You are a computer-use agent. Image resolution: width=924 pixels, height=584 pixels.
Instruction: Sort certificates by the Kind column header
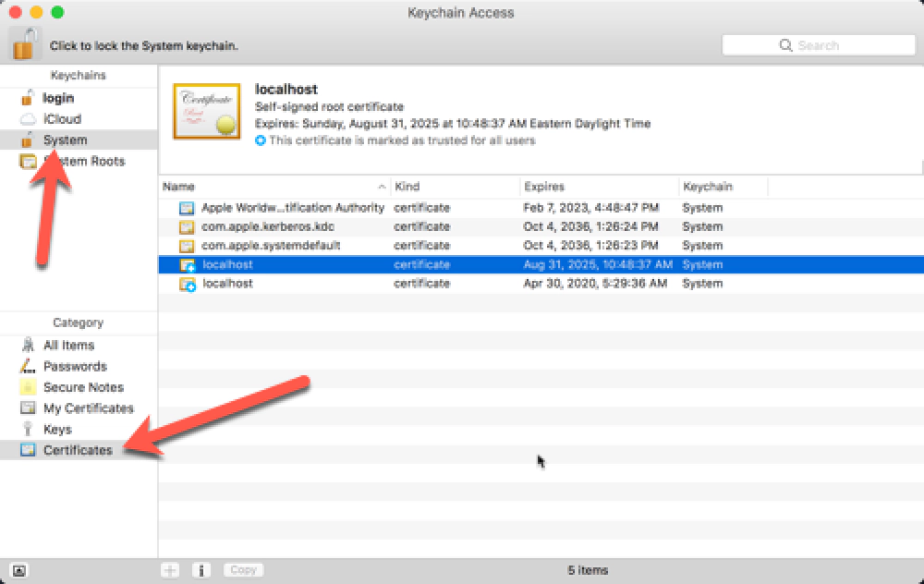click(407, 187)
